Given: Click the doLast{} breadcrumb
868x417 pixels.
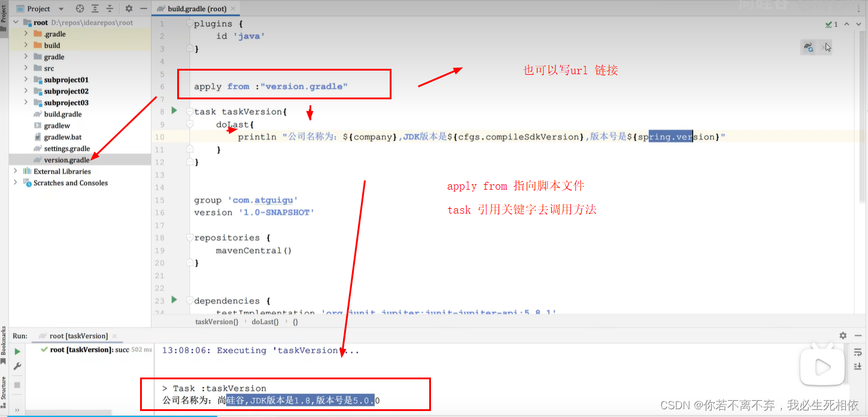Looking at the screenshot, I should [265, 321].
